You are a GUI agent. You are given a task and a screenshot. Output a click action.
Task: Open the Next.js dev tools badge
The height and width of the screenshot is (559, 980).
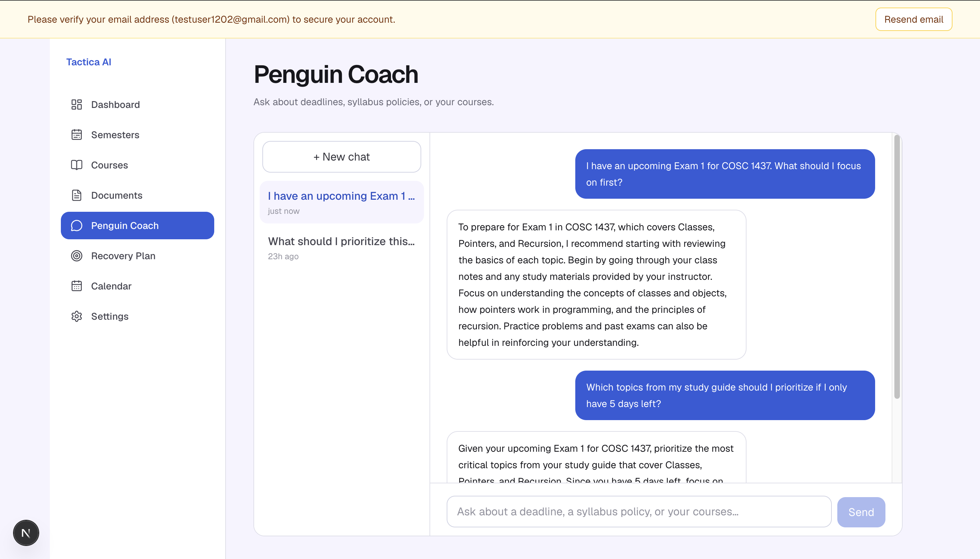(26, 533)
